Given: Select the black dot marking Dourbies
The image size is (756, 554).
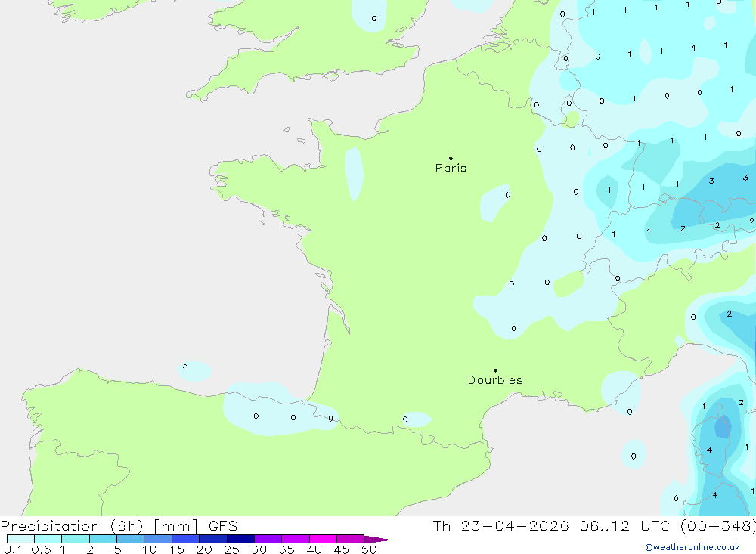Looking at the screenshot, I should pyautogui.click(x=495, y=370).
